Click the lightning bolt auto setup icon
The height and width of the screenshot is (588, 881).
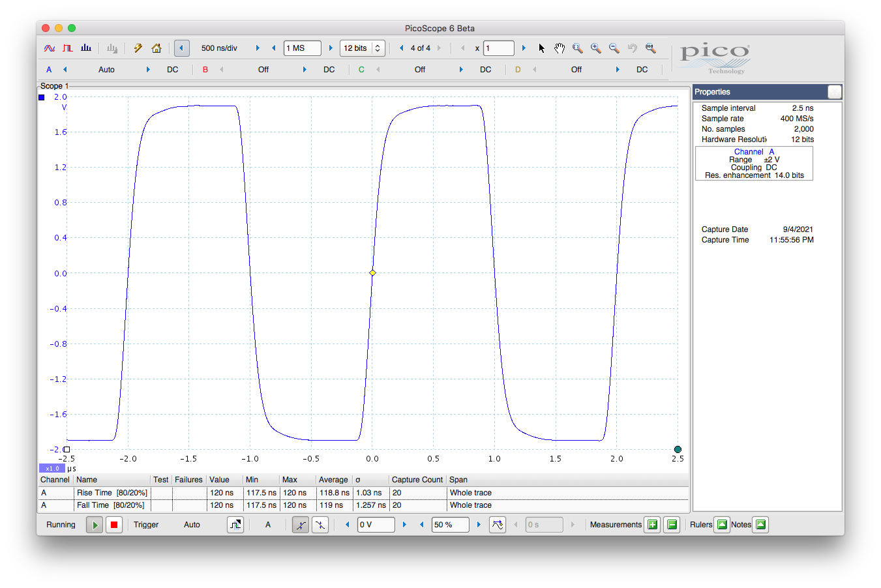pyautogui.click(x=138, y=48)
